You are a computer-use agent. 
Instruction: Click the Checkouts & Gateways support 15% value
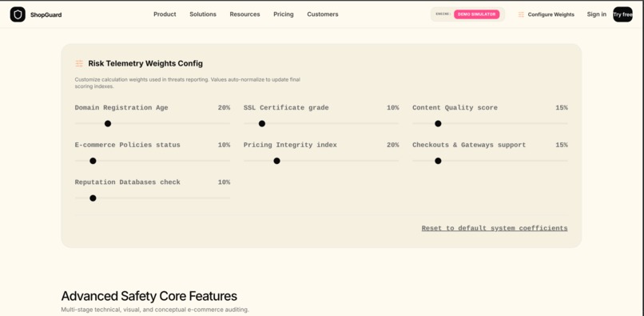562,146
